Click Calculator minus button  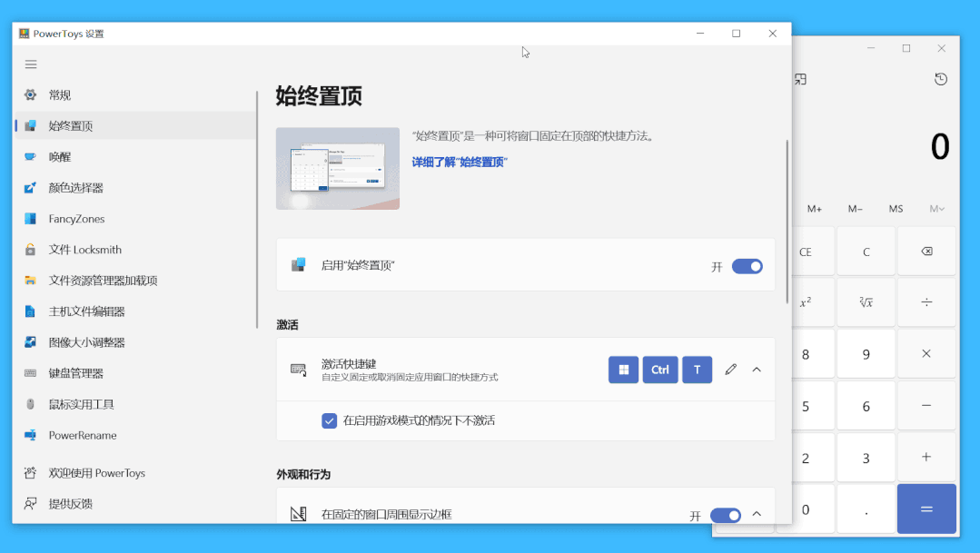926,406
